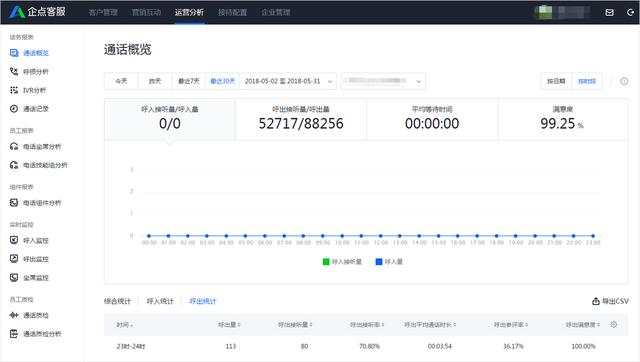Sort table by 呼出平均通话时长 column
Screen dimensions: 640x362
tap(430, 325)
